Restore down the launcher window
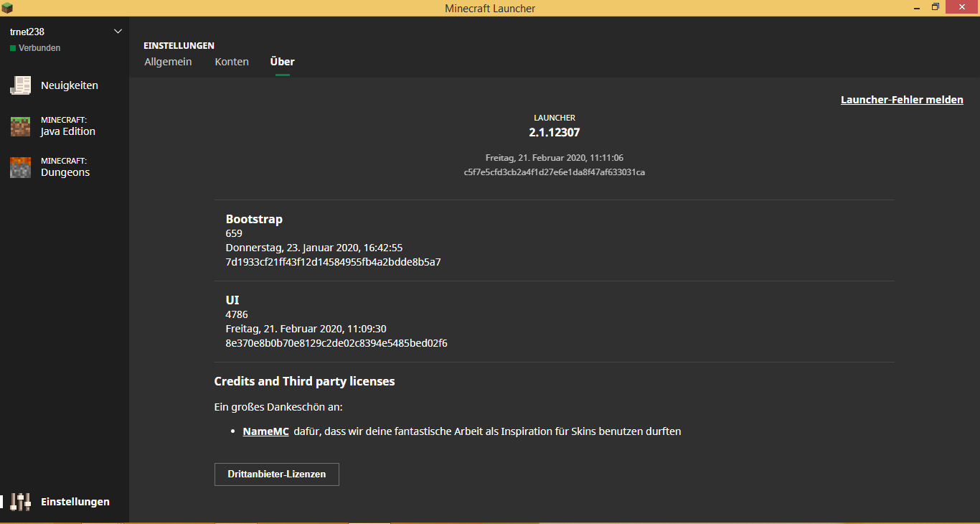 click(x=935, y=8)
